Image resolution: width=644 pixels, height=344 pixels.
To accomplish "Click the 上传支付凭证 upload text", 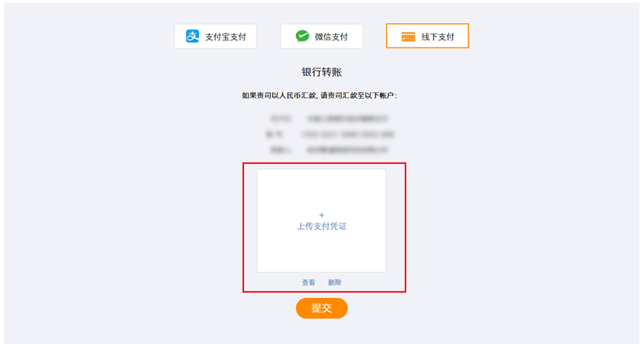I will coord(321,226).
